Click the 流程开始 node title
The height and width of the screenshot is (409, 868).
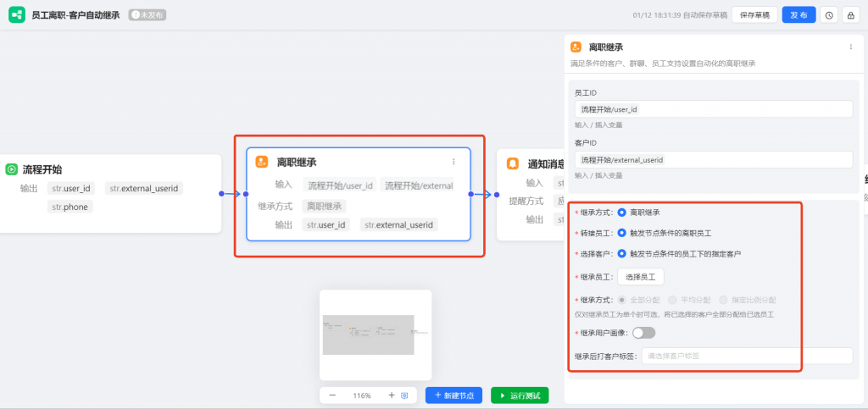click(42, 169)
